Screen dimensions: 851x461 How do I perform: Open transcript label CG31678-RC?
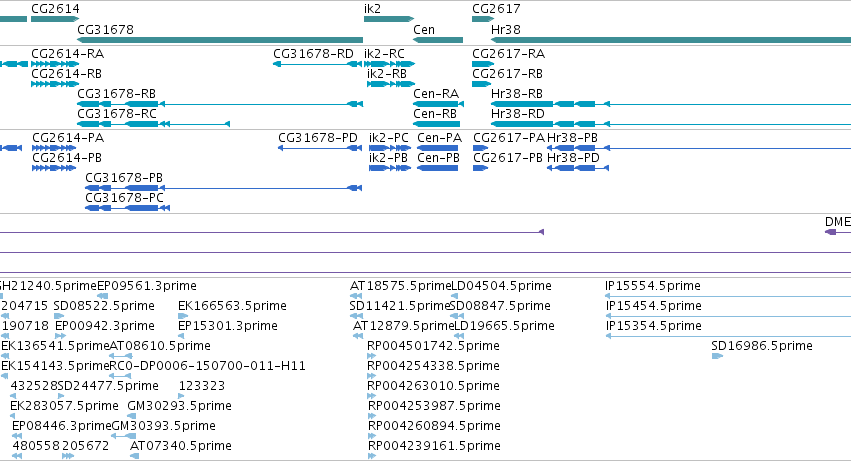[x=117, y=114]
